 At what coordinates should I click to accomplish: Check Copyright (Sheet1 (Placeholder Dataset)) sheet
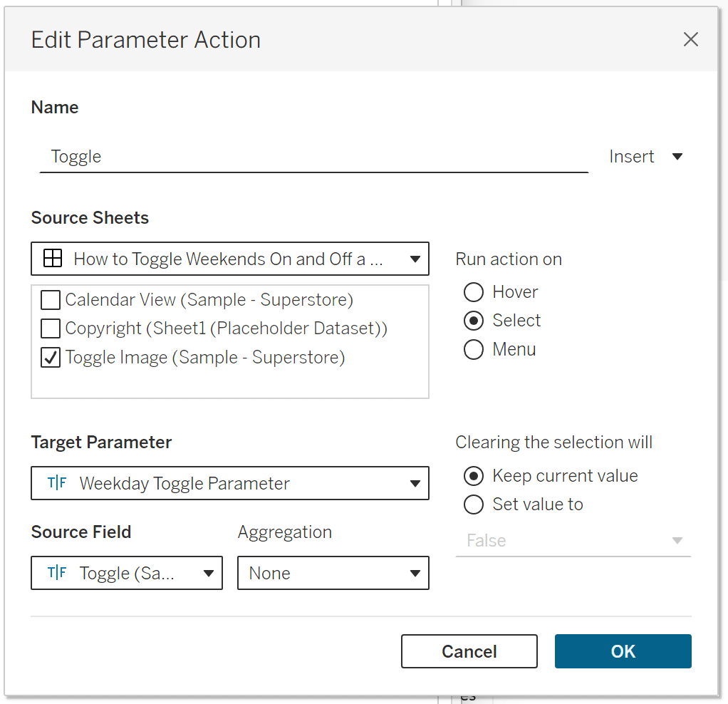coord(50,328)
